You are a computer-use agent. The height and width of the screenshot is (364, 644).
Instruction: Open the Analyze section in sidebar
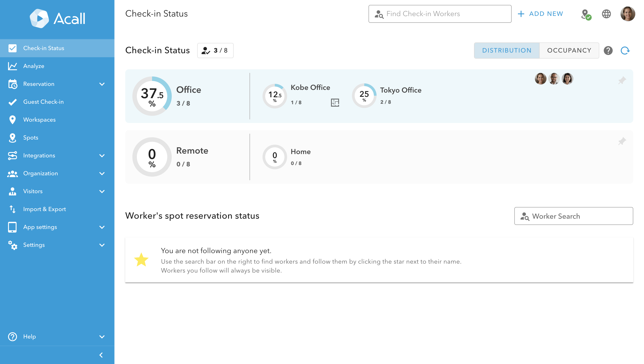(34, 66)
